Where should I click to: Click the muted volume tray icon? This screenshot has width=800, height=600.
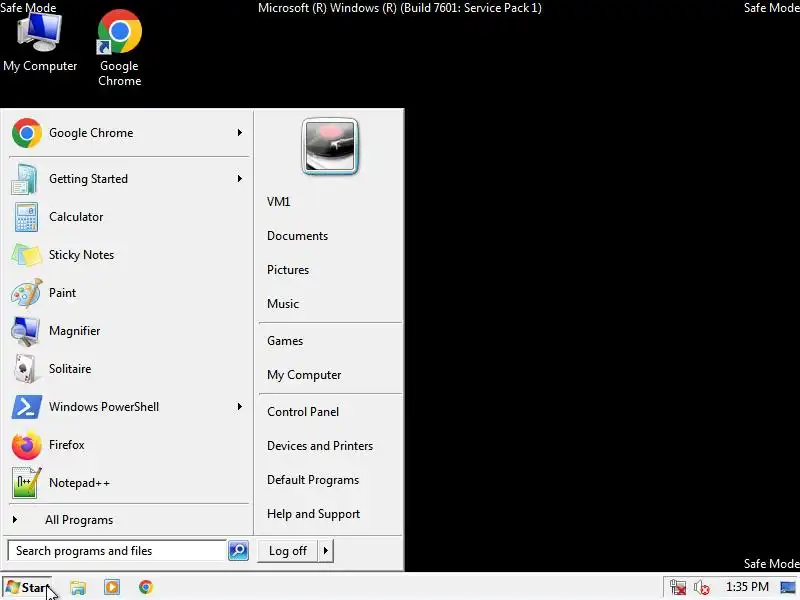[702, 588]
